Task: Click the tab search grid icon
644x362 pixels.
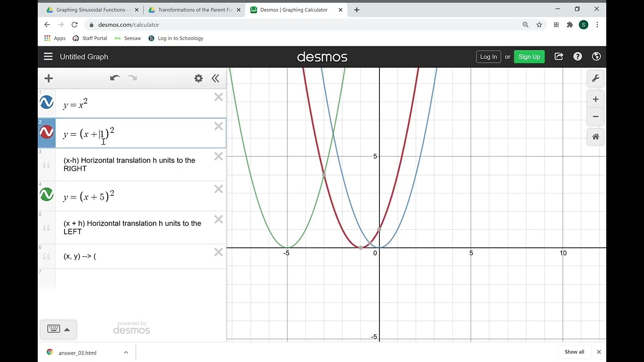Action: pos(556,25)
